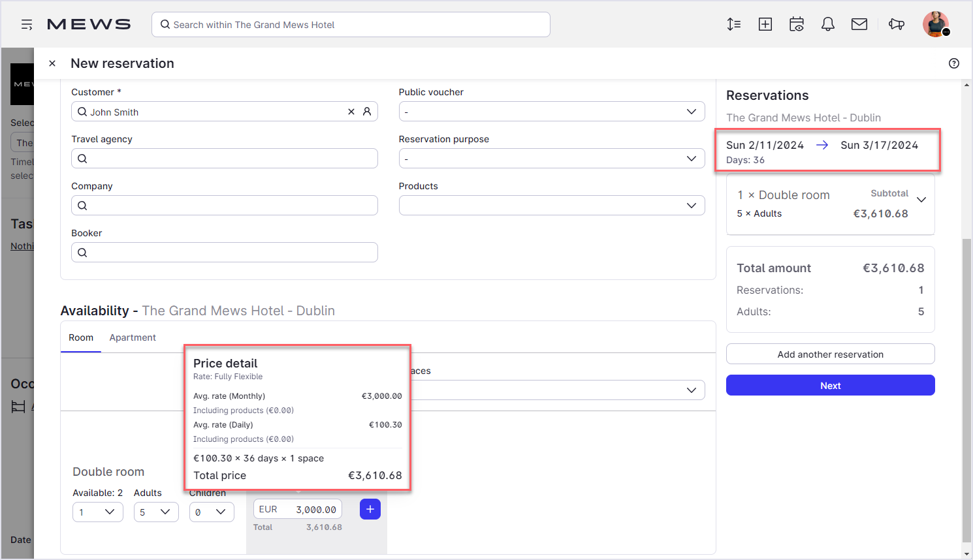
Task: Click the global search box
Action: (351, 25)
